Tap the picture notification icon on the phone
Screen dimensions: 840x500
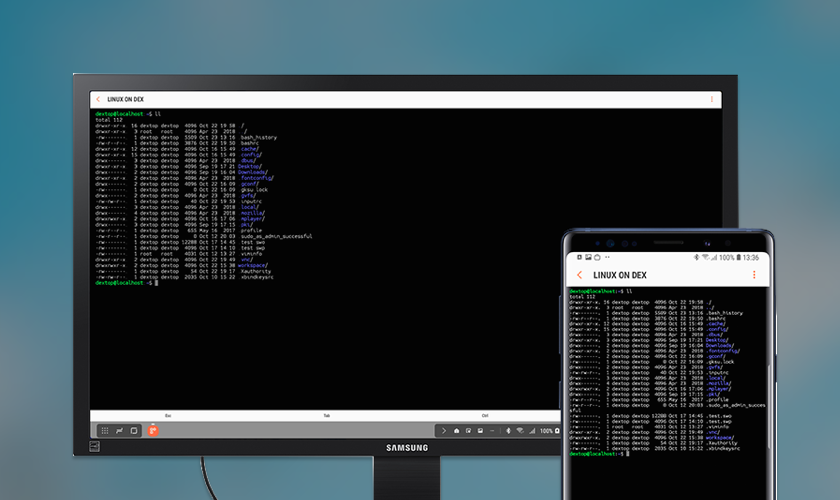[x=588, y=257]
